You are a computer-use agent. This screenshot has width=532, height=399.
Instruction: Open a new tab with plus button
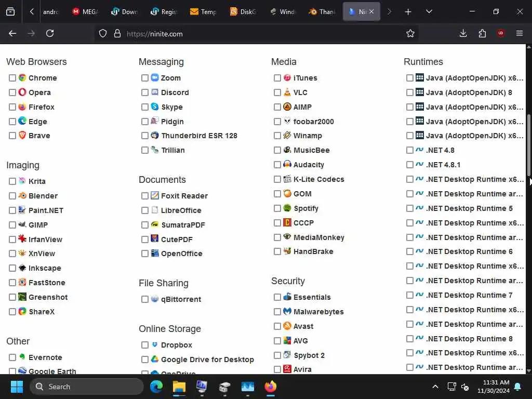click(408, 11)
